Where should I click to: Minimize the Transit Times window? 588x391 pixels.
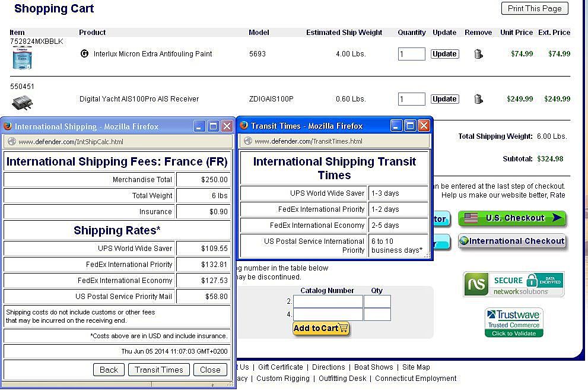pyautogui.click(x=396, y=126)
